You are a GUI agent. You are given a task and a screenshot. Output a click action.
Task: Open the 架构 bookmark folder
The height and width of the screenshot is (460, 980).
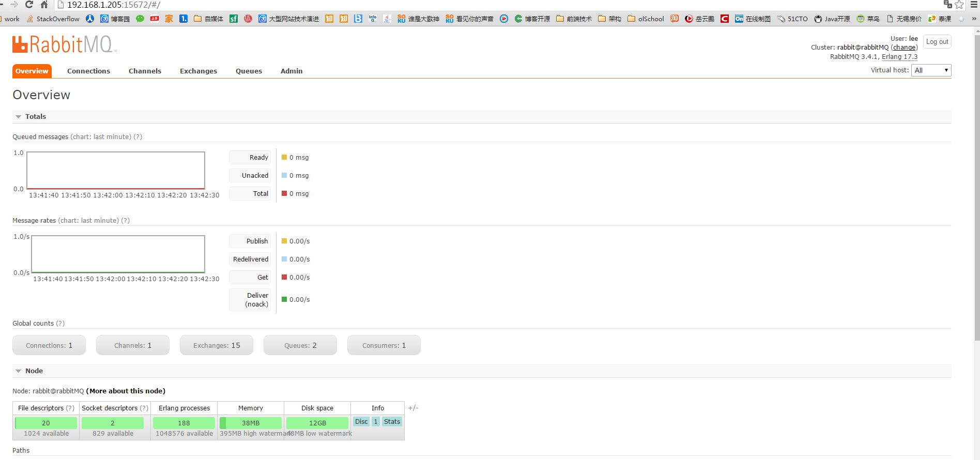[x=609, y=19]
